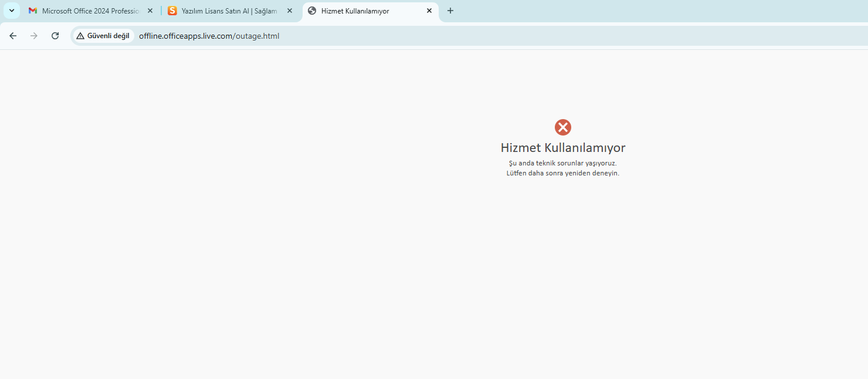Click the offline.officeapps.live.com URL in address bar
This screenshot has width=868, height=379.
click(x=209, y=36)
